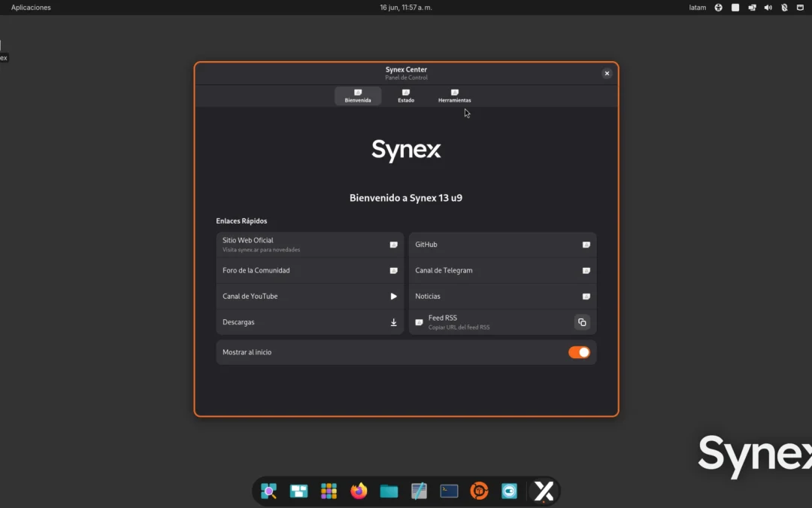Open the latam keyboard layout menu
This screenshot has height=508, width=812.
[698, 8]
